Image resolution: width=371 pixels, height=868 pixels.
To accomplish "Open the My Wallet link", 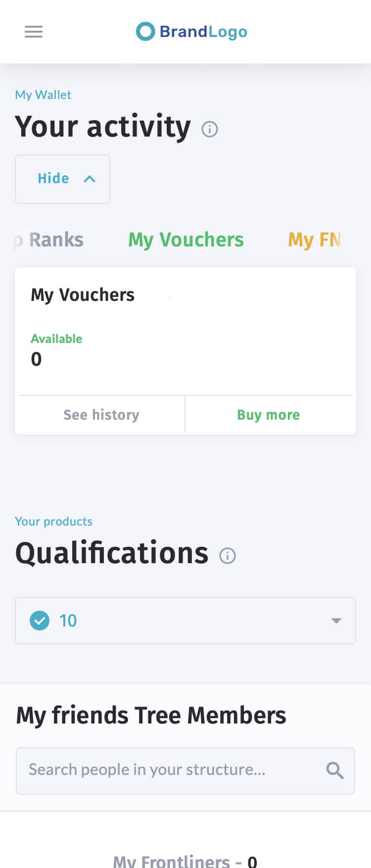I will pyautogui.click(x=43, y=95).
